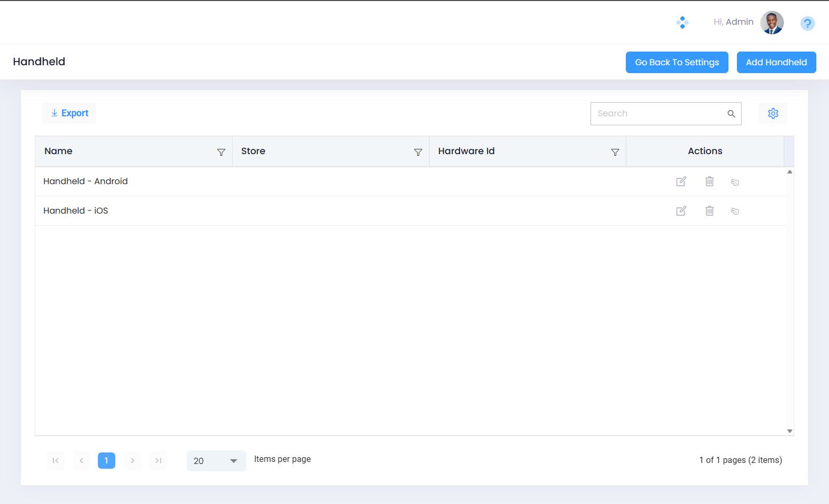
Task: Click the blue diamond app icon
Action: tap(682, 23)
